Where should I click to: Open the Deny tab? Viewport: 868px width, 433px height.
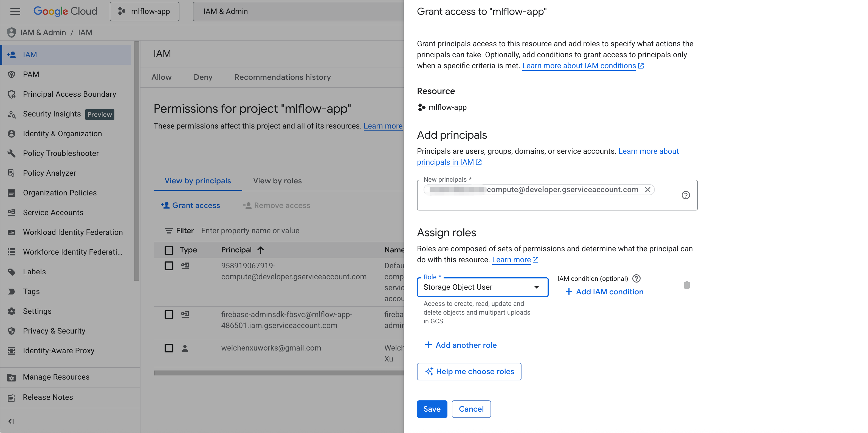tap(203, 77)
